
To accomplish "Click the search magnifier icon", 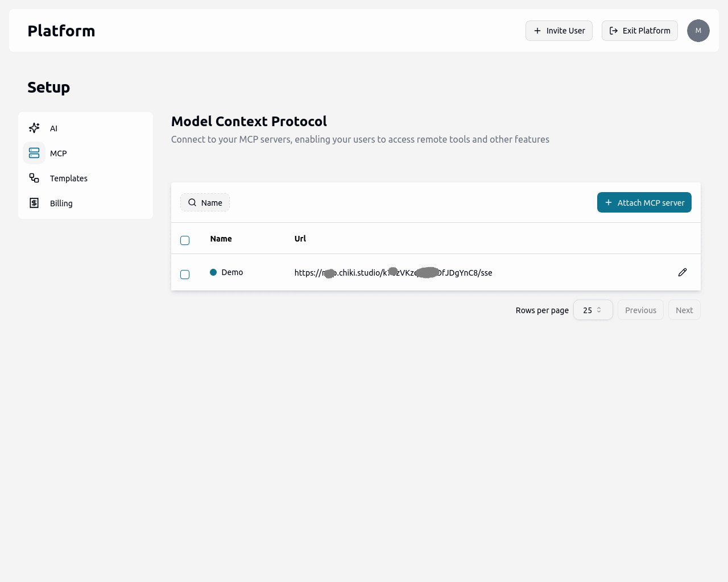I will [192, 202].
